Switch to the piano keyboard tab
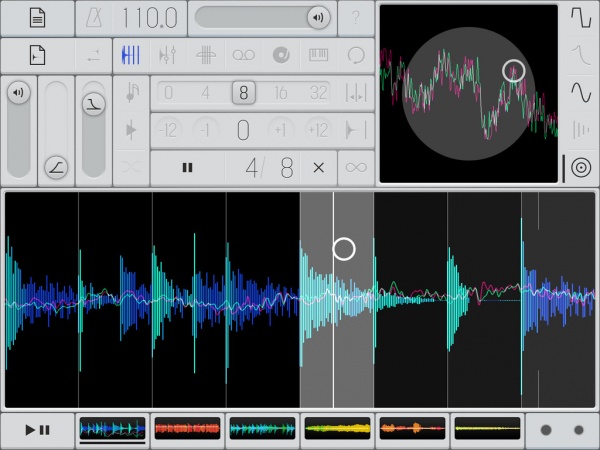This screenshot has height=450, width=600. 318,55
